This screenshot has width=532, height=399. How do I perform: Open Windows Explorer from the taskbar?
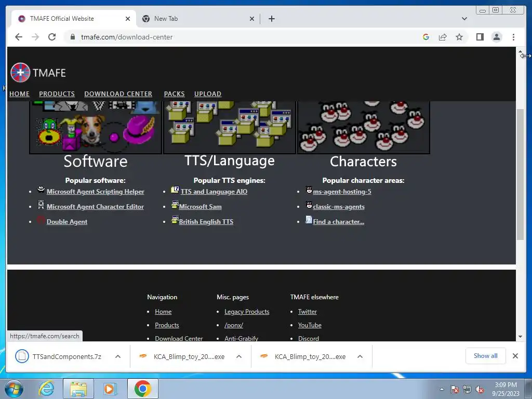point(78,389)
